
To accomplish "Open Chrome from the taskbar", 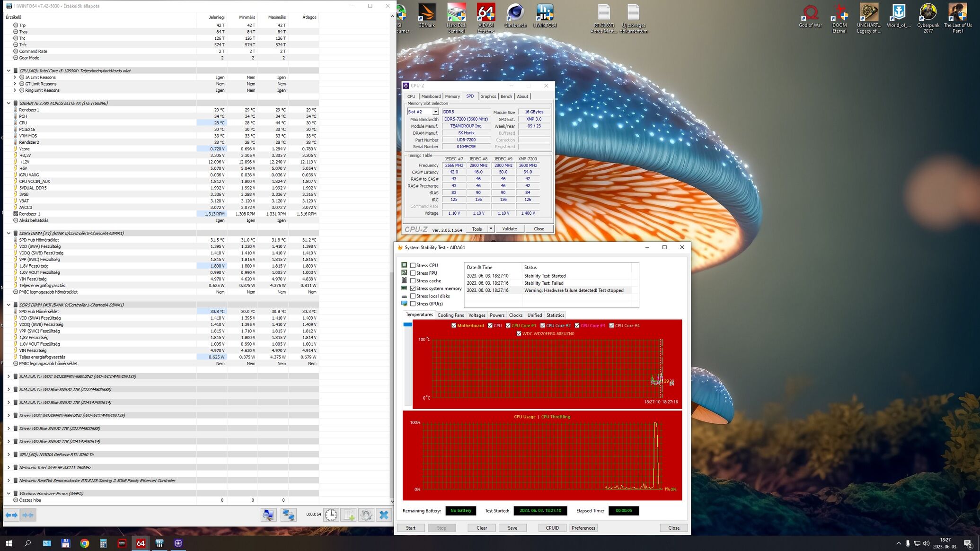I will point(84,543).
